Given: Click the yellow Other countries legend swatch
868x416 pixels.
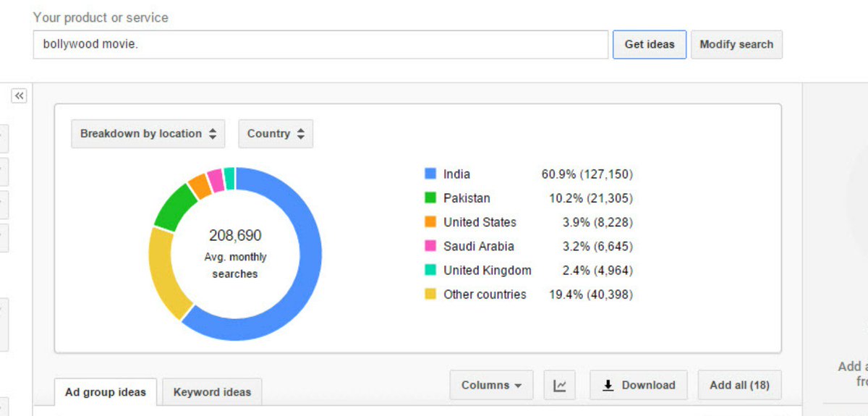Looking at the screenshot, I should pyautogui.click(x=430, y=294).
